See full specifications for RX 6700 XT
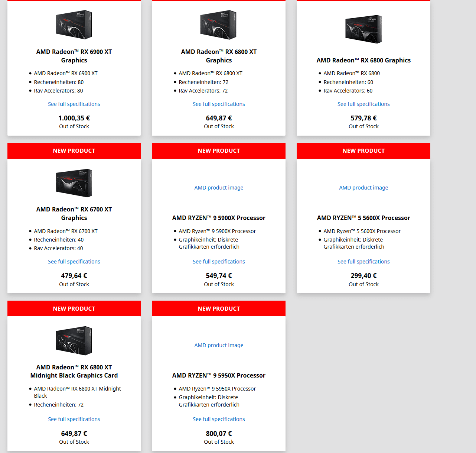Image resolution: width=476 pixels, height=453 pixels. coord(74,262)
